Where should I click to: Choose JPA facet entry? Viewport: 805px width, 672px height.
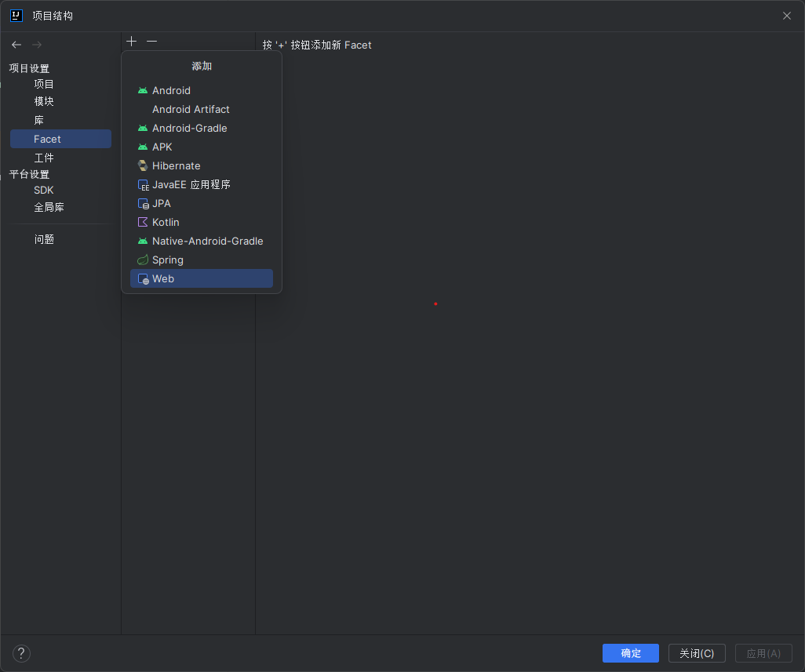coord(201,204)
